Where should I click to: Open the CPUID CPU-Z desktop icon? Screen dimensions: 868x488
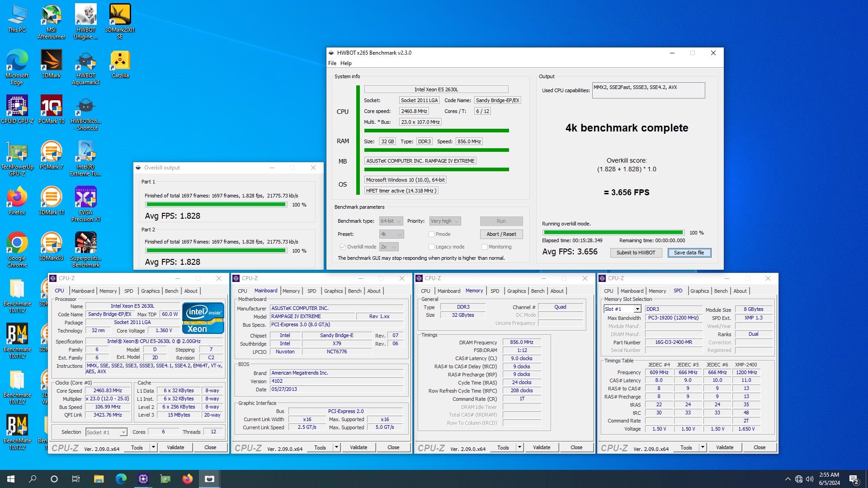(x=17, y=110)
